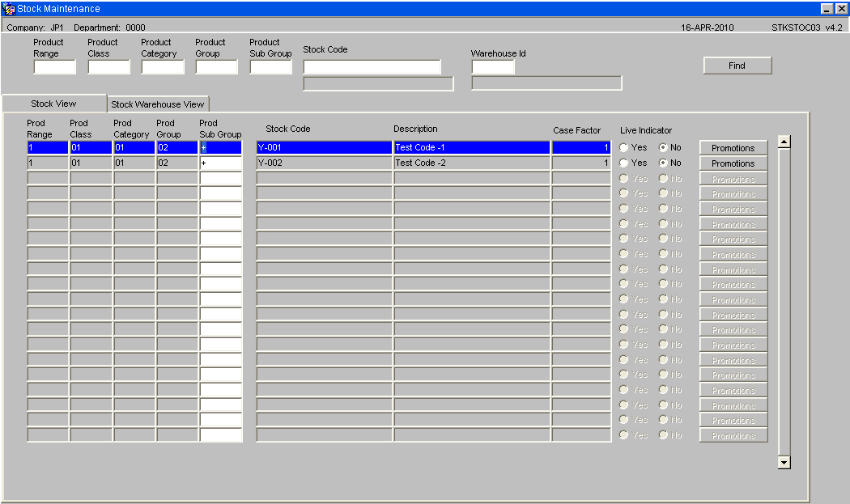The height and width of the screenshot is (504, 850).
Task: Open Promotions for Test Code -2
Action: click(733, 163)
